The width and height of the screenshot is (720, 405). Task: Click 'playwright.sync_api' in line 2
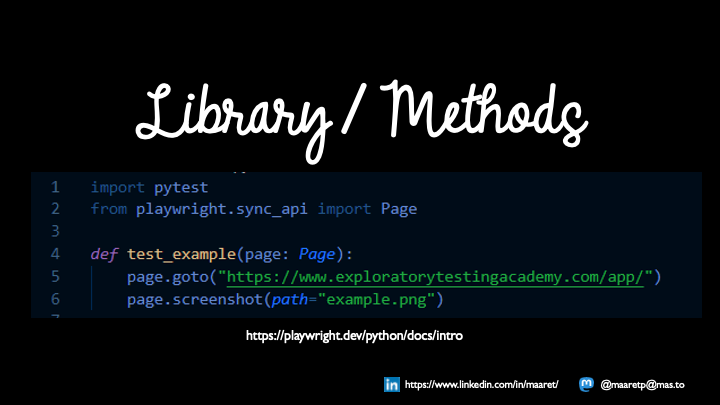coord(221,209)
